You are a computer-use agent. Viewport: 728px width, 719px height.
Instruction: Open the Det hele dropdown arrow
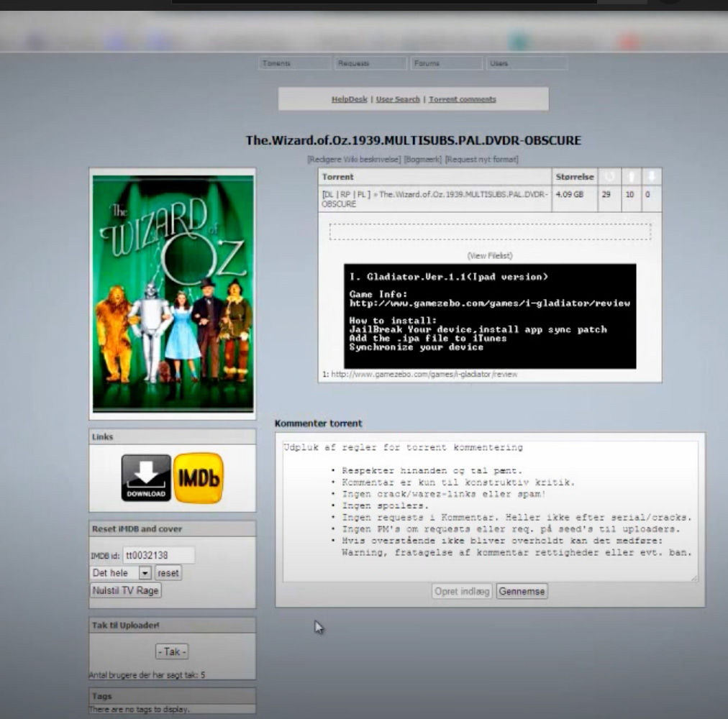(x=145, y=573)
